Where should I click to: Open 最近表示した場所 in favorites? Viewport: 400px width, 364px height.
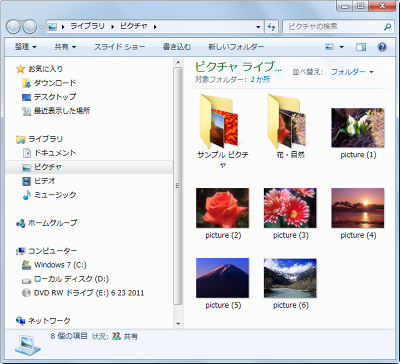click(62, 111)
